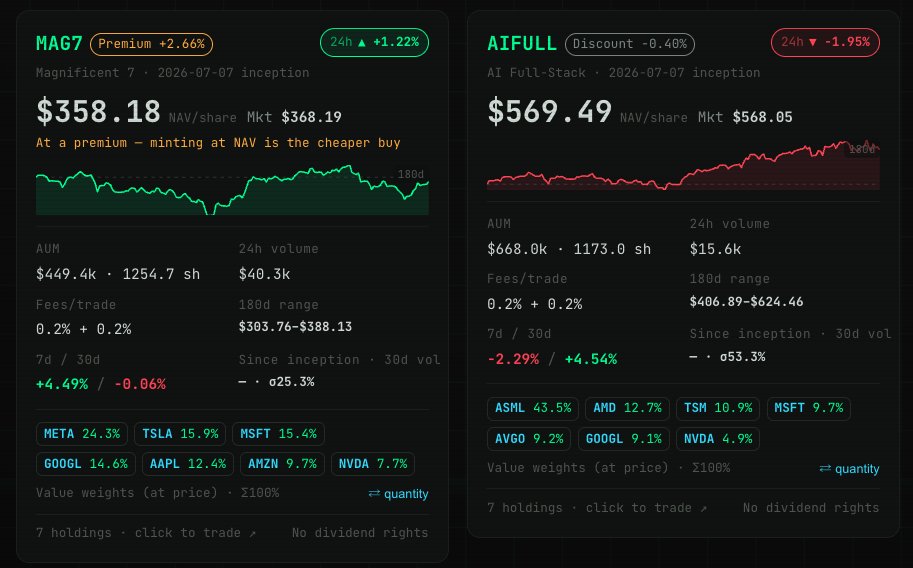Image resolution: width=913 pixels, height=568 pixels.
Task: Click the -0.06% thirty-day return
Action: 140,384
